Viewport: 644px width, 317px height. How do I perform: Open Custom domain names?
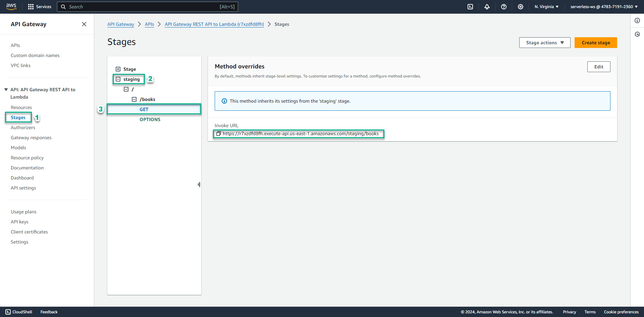35,55
